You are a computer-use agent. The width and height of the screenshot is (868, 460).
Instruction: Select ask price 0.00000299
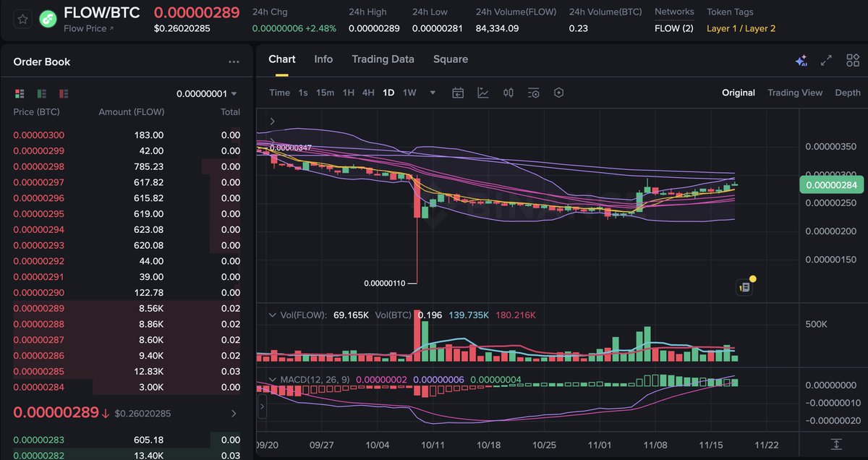(38, 151)
